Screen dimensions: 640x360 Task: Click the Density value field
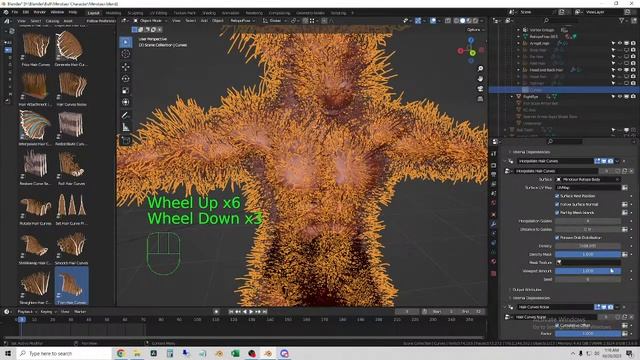point(588,246)
